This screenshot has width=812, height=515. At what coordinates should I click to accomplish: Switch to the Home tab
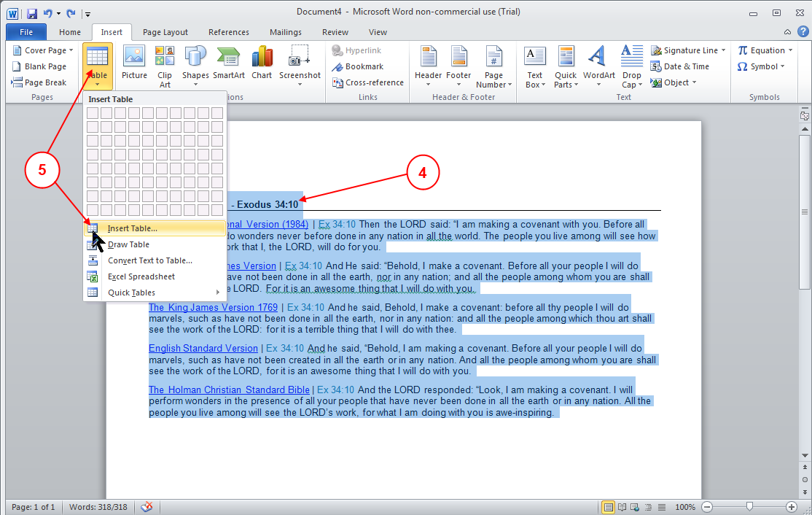click(70, 32)
